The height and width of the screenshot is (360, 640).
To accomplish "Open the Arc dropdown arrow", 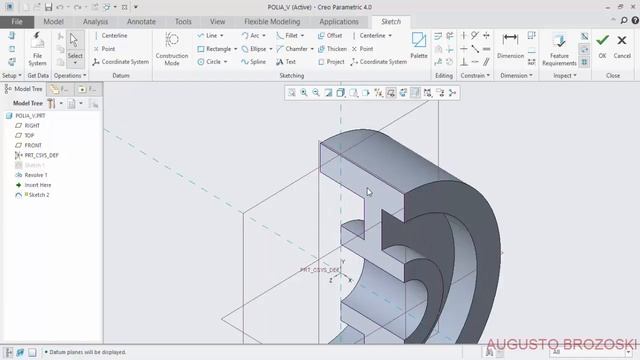I will (264, 36).
